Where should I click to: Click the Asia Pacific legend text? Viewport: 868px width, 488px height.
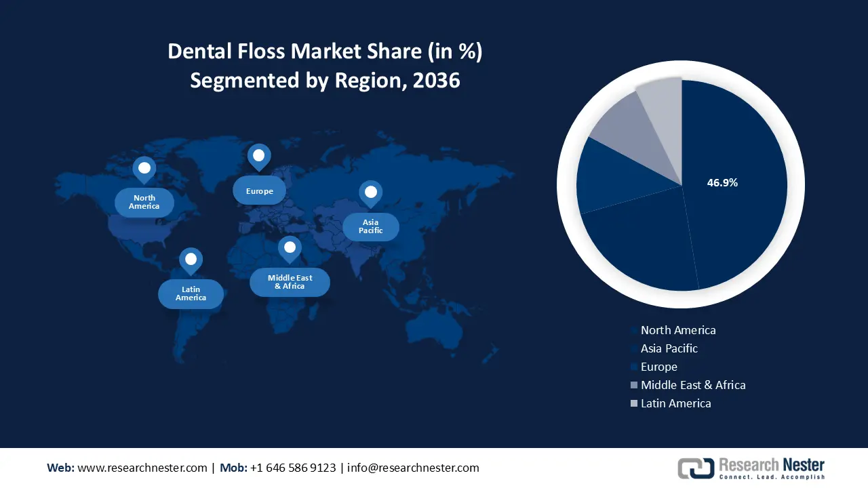(669, 348)
